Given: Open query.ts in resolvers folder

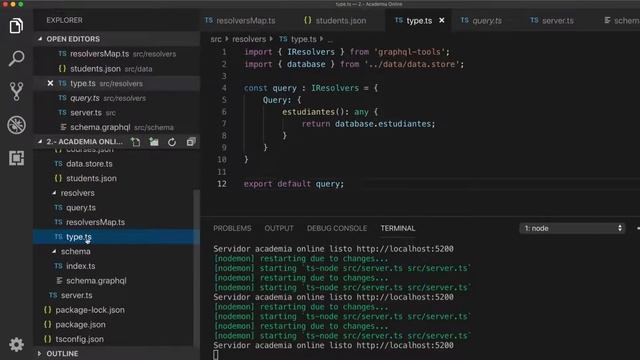Looking at the screenshot, I should coord(81,208).
